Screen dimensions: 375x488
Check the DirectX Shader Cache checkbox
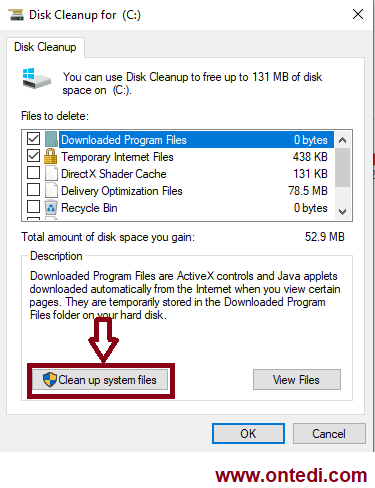(33, 172)
